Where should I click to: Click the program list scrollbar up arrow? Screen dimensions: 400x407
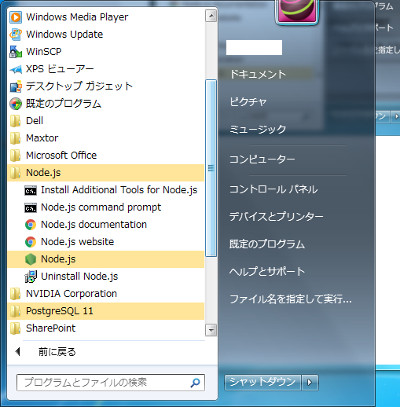pyautogui.click(x=211, y=16)
